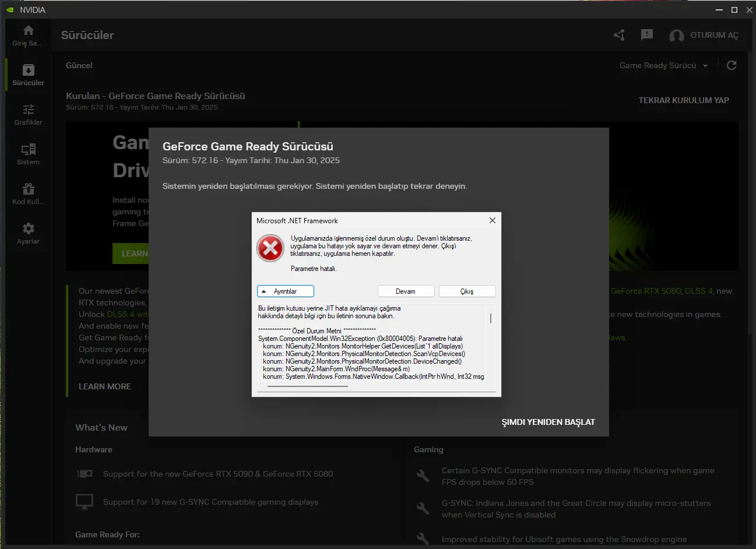The height and width of the screenshot is (549, 756).
Task: Click the dialog's 'Sürüm: 572.16' version line
Action: pos(251,160)
